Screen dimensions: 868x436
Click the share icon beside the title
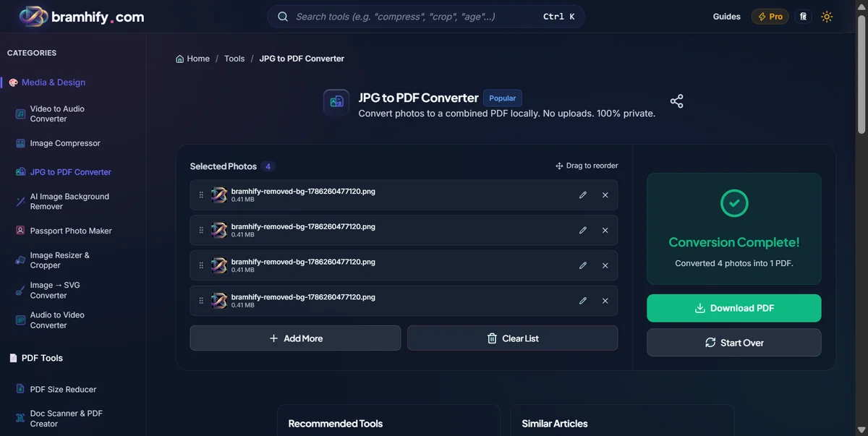tap(676, 101)
